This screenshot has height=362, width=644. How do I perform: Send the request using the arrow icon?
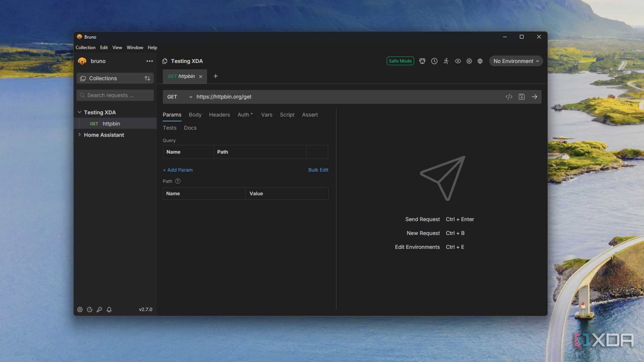pos(534,97)
